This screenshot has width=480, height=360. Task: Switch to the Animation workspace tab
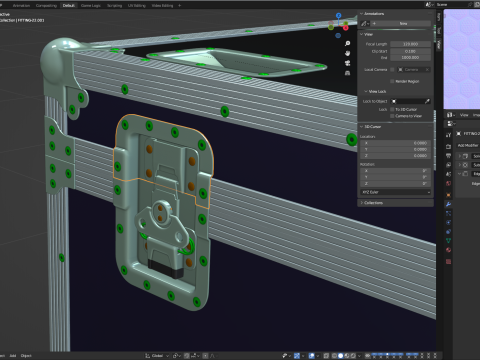(x=21, y=5)
